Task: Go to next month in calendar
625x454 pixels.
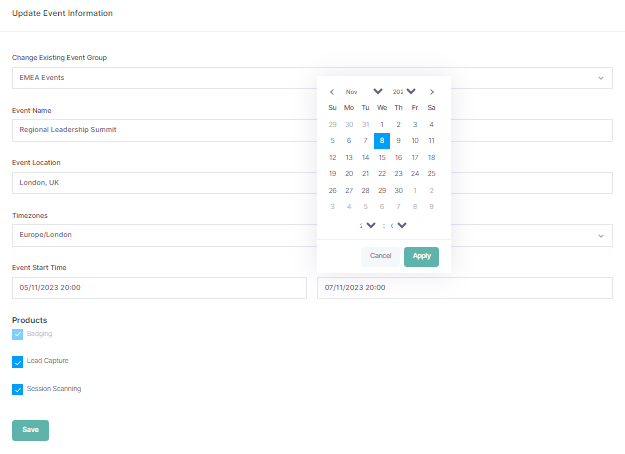Action: coord(431,91)
